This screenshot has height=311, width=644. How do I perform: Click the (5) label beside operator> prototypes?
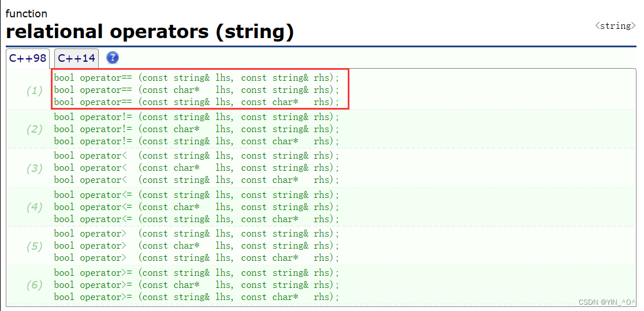[35, 246]
